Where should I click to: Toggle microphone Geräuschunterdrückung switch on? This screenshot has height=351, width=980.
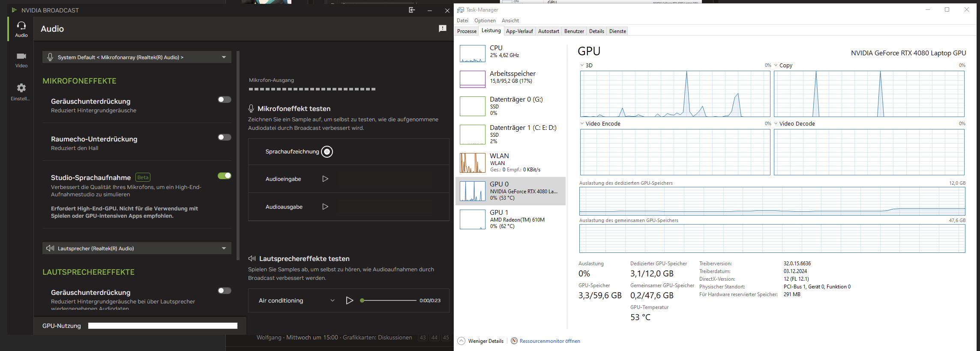pos(225,99)
